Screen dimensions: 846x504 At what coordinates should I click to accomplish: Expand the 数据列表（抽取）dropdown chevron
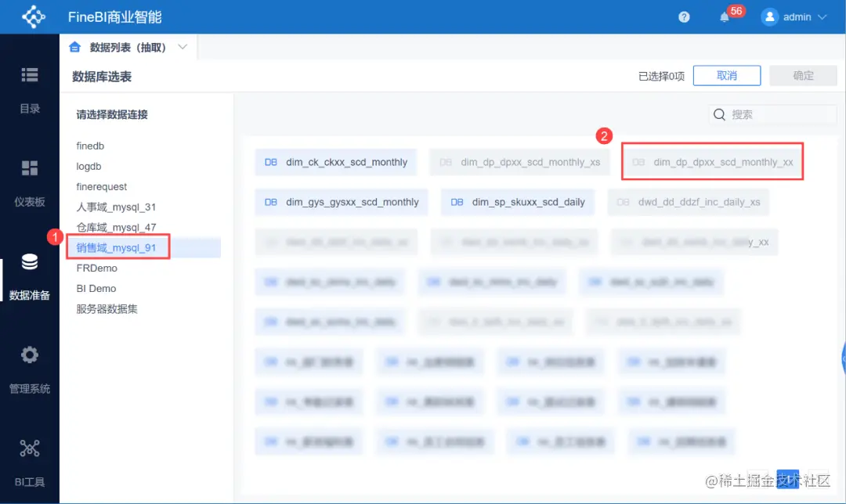coord(183,47)
